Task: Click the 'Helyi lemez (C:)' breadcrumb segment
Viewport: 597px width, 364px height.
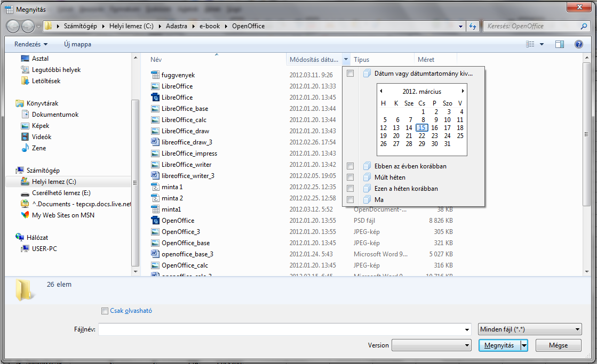Action: [131, 26]
